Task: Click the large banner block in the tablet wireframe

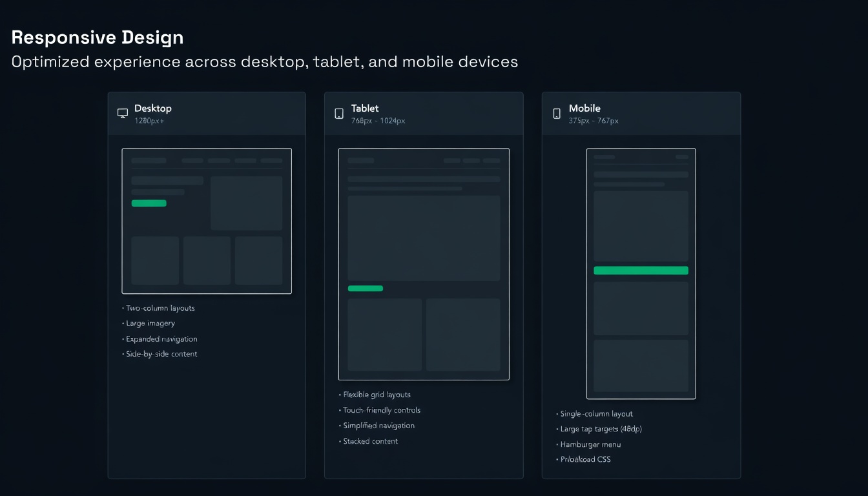Action: pyautogui.click(x=424, y=237)
